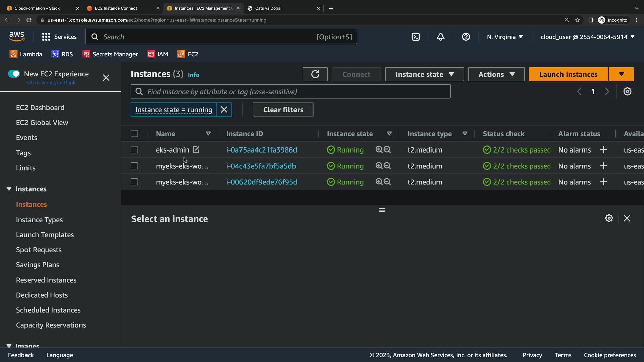644x362 pixels.
Task: Open Launch Templates in sidebar
Action: coord(45,235)
